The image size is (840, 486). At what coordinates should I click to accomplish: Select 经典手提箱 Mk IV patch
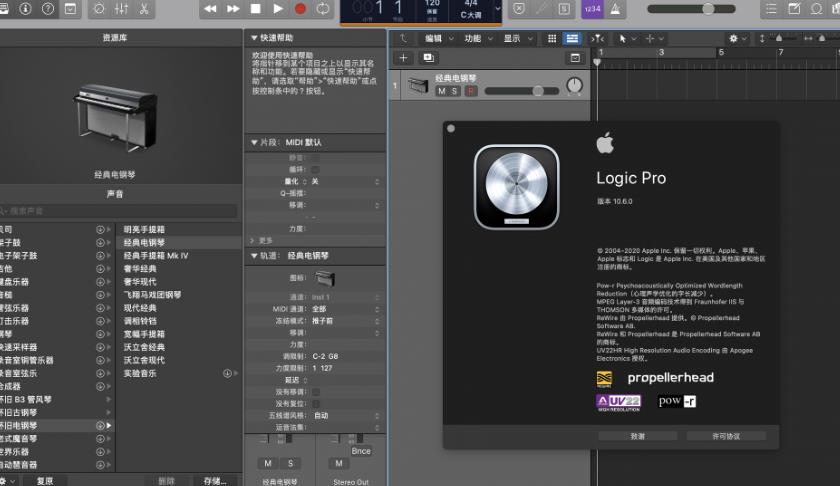(x=156, y=256)
